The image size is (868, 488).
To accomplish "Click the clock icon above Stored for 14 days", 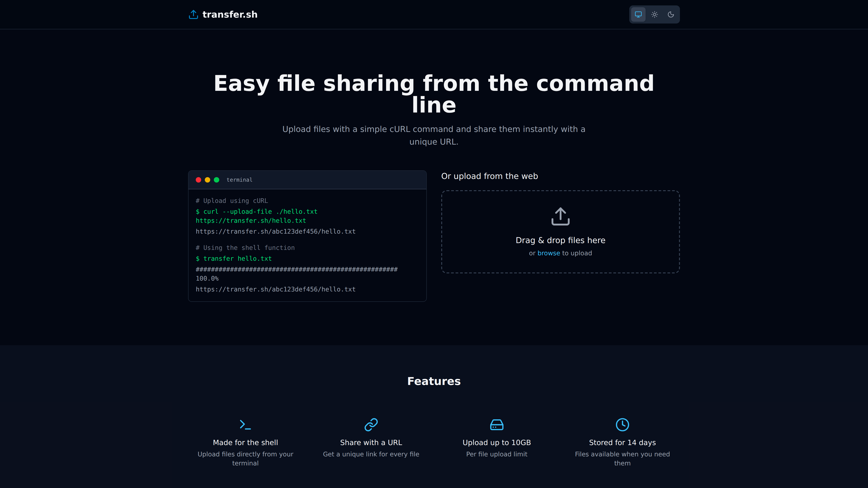I will tap(622, 425).
